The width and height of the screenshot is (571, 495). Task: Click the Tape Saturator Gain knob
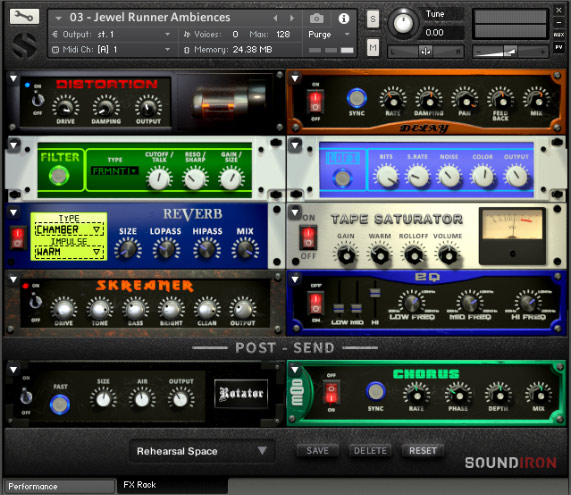346,254
